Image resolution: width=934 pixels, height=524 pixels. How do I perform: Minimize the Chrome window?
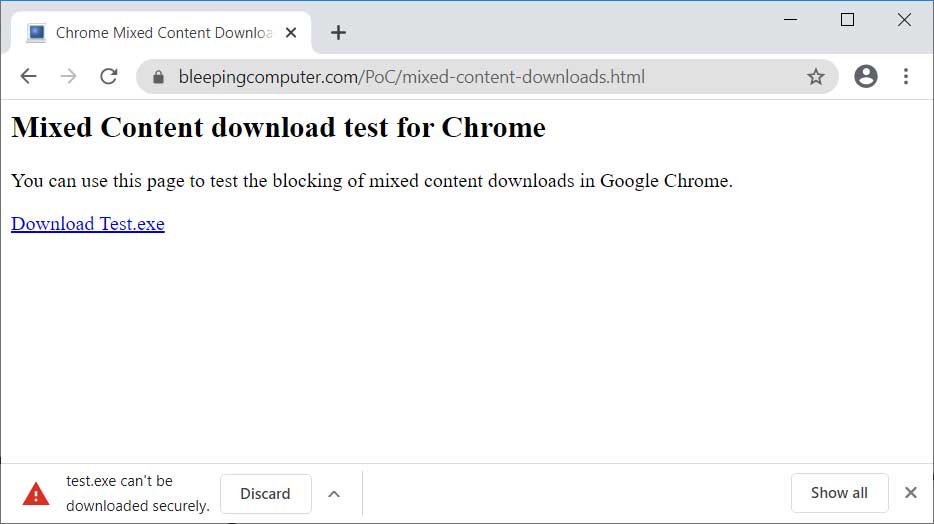click(x=790, y=20)
